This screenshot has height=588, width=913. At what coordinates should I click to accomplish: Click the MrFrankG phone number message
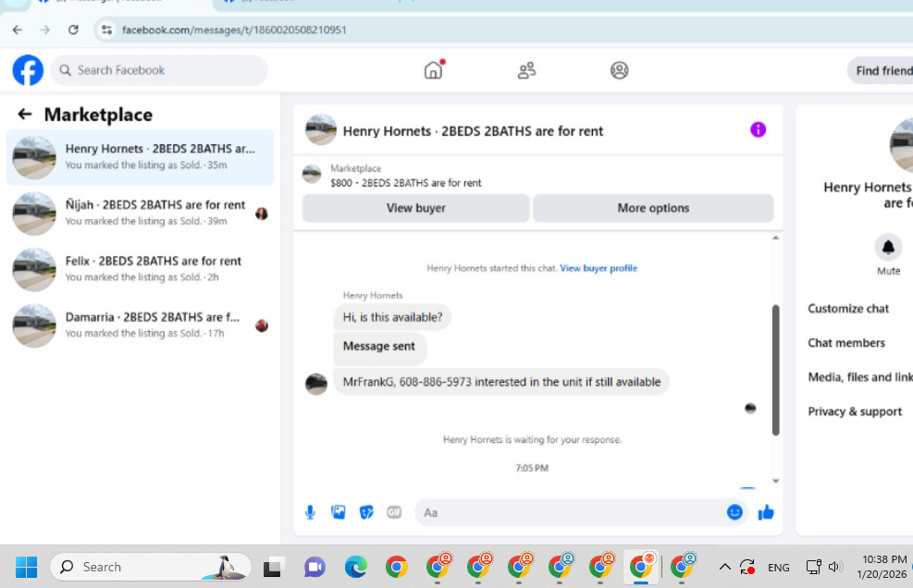501,382
